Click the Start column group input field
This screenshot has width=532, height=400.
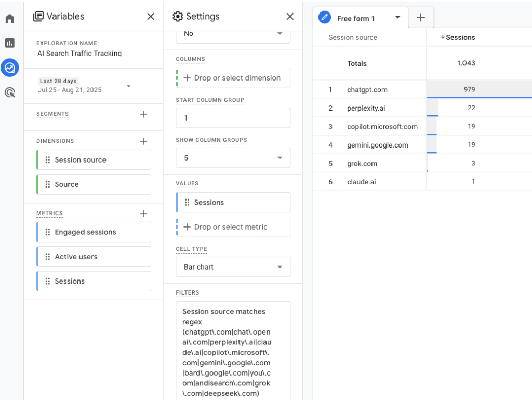tap(233, 118)
